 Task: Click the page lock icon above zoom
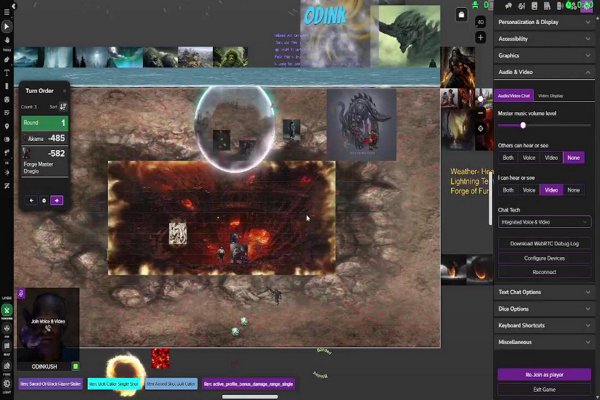click(460, 14)
